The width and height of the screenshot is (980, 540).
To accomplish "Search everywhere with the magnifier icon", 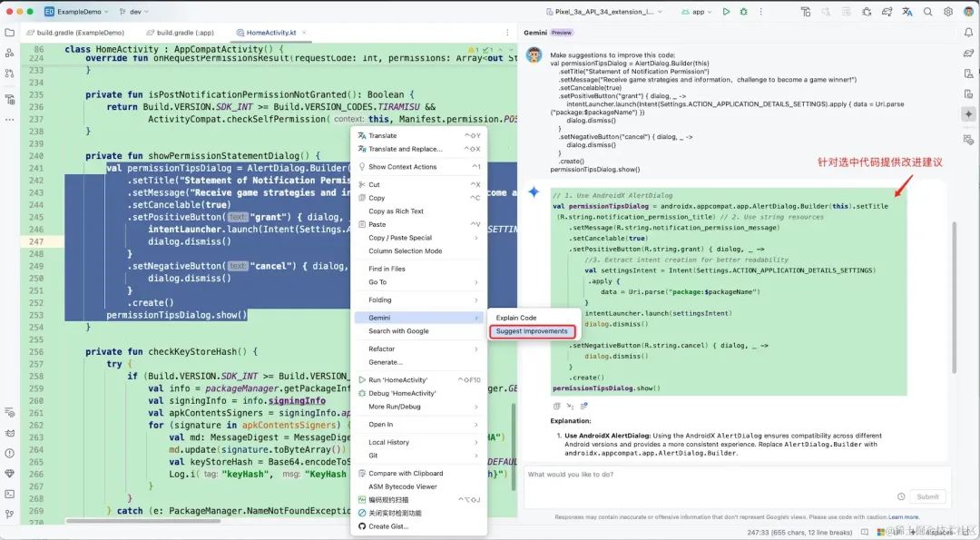I will [x=927, y=11].
